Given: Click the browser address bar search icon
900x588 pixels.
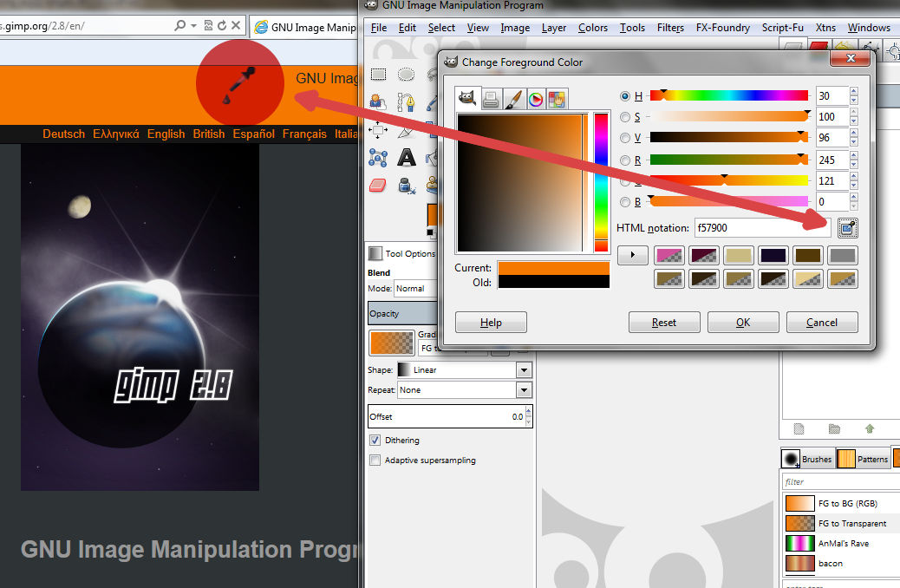Looking at the screenshot, I should [x=179, y=25].
